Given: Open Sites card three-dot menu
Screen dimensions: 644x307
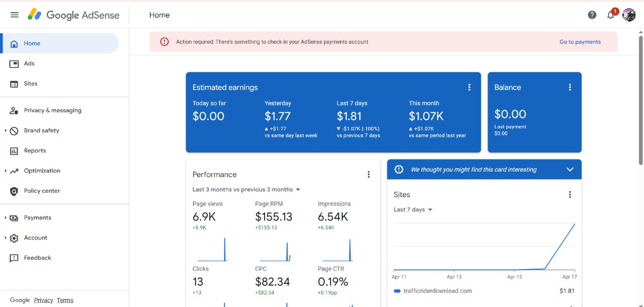Looking at the screenshot, I should pyautogui.click(x=570, y=195).
